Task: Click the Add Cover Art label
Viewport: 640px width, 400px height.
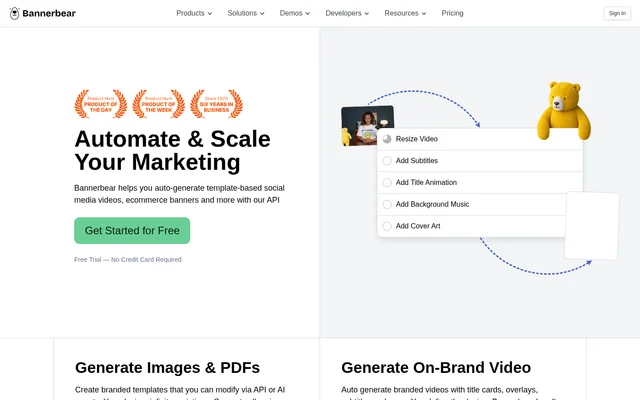Action: (x=418, y=226)
